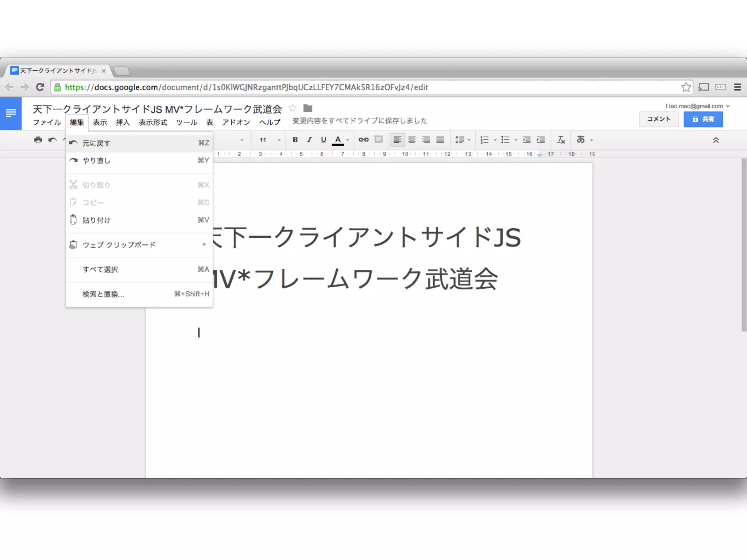Expand the line spacing dropdown
Viewport: 747px width, 560px height.
pyautogui.click(x=462, y=140)
